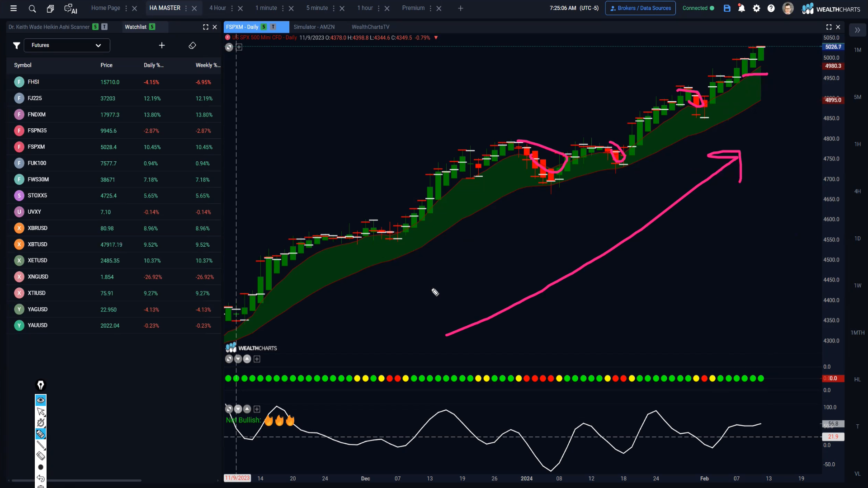
Task: Toggle the S badge on Heikin Ashi Scanner
Action: (95, 27)
